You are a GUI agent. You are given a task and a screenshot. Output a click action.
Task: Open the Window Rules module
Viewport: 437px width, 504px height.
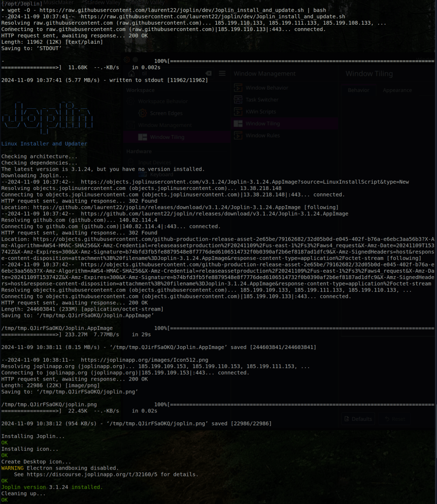tap(262, 135)
